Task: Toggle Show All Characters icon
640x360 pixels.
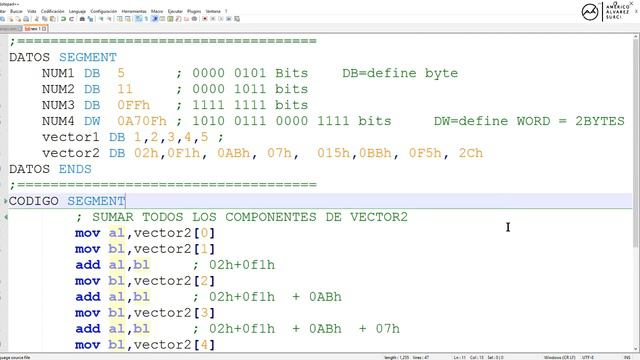Action: pyautogui.click(x=146, y=19)
